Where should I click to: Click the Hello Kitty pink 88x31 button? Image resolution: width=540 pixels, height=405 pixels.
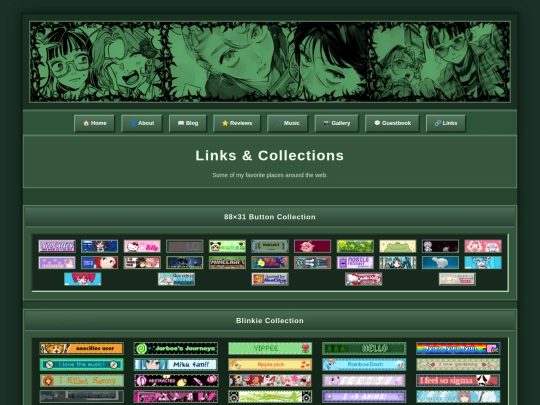pyautogui.click(x=142, y=246)
